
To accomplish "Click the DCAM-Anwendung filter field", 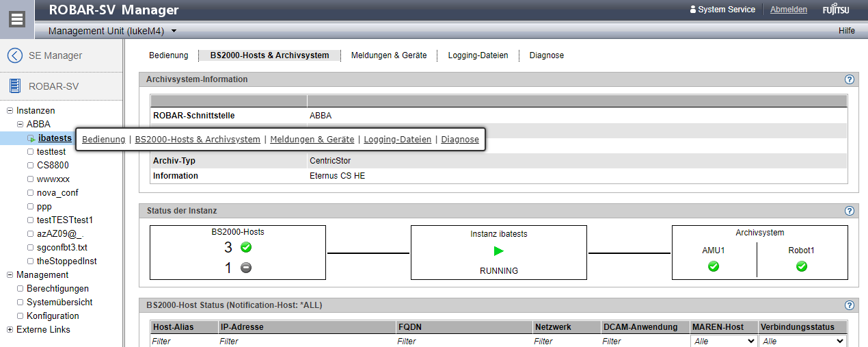I will click(x=645, y=341).
